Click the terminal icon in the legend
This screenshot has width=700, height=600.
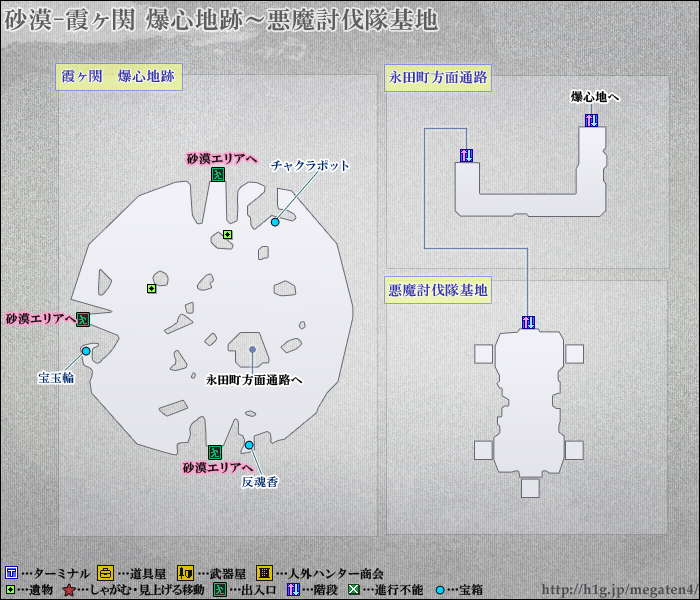(x=10, y=573)
